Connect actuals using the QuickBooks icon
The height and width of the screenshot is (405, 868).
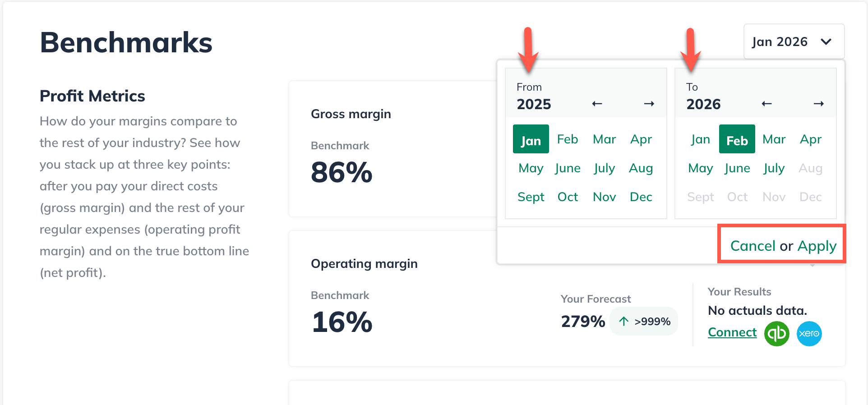pos(776,334)
